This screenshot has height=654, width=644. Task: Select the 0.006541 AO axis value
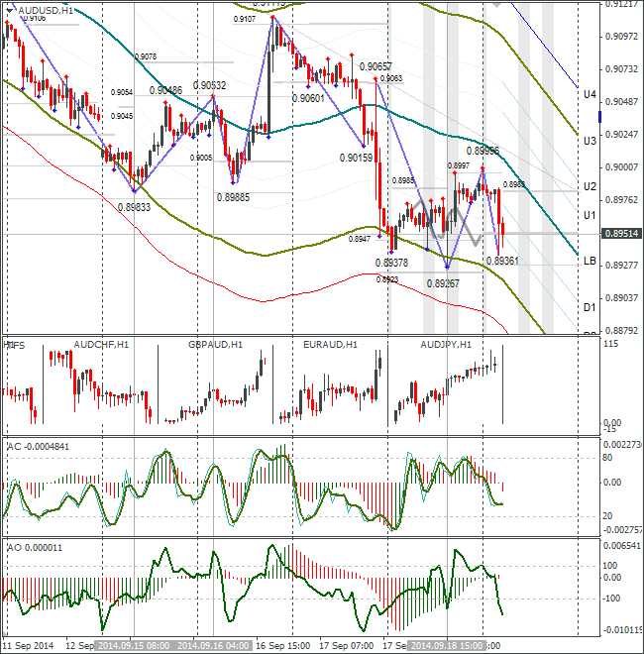click(x=622, y=546)
